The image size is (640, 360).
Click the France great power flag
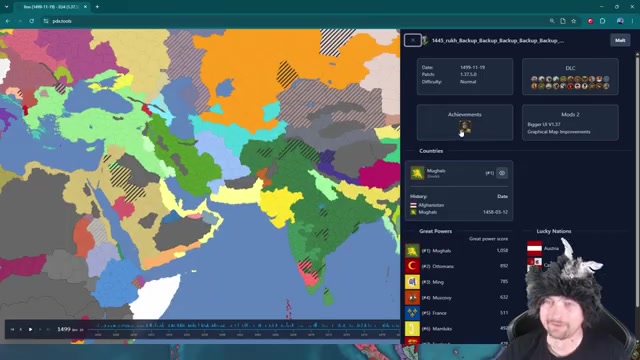pos(412,313)
